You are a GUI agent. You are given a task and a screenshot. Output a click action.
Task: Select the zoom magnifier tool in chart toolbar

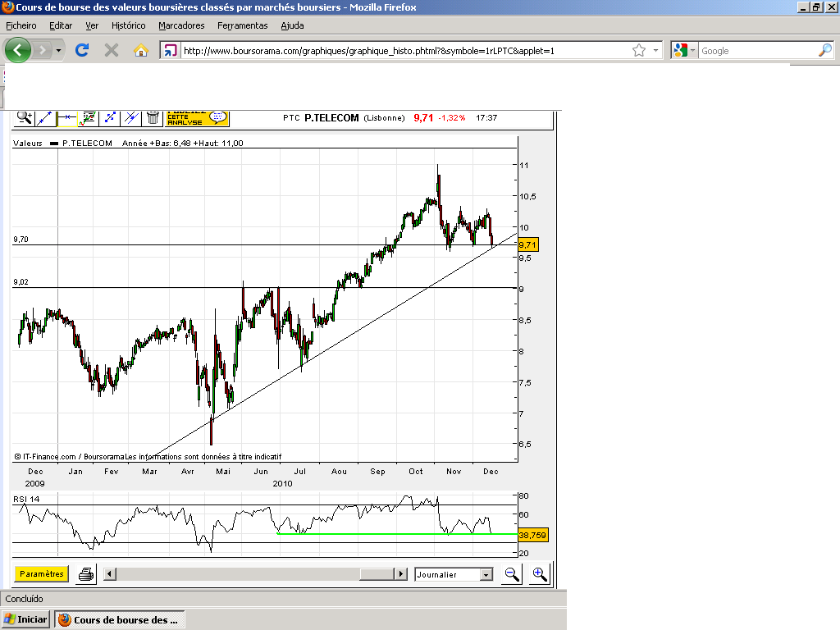pos(24,118)
